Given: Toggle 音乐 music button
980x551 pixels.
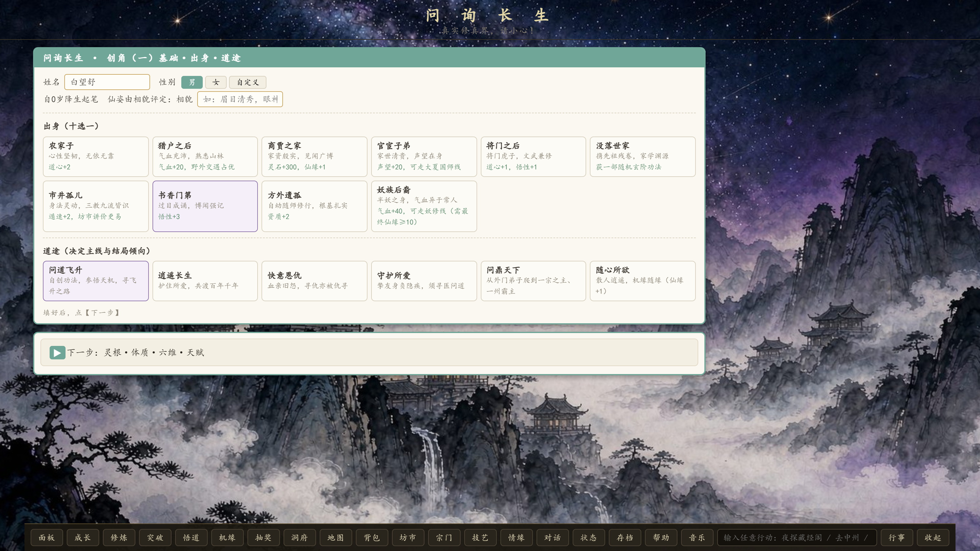Looking at the screenshot, I should [x=697, y=537].
